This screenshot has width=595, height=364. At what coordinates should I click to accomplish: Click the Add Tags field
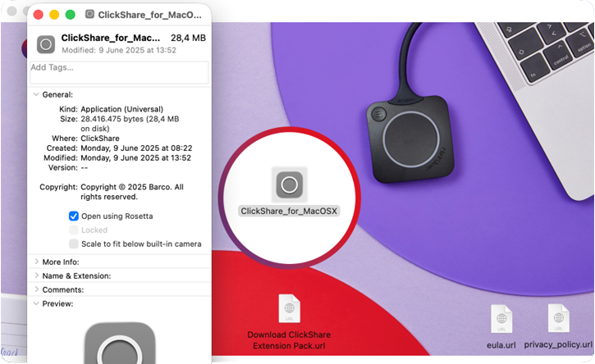(x=119, y=72)
